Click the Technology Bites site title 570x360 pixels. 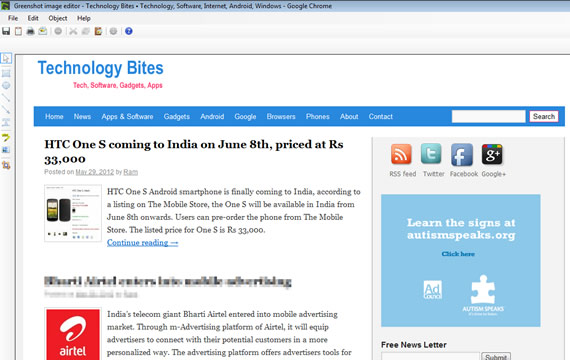[x=101, y=68]
